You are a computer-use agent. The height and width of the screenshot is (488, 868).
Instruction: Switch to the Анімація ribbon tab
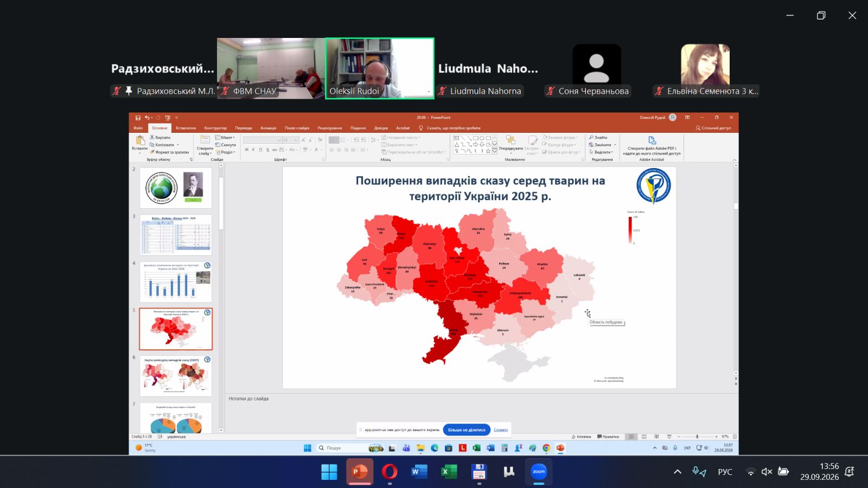point(268,128)
